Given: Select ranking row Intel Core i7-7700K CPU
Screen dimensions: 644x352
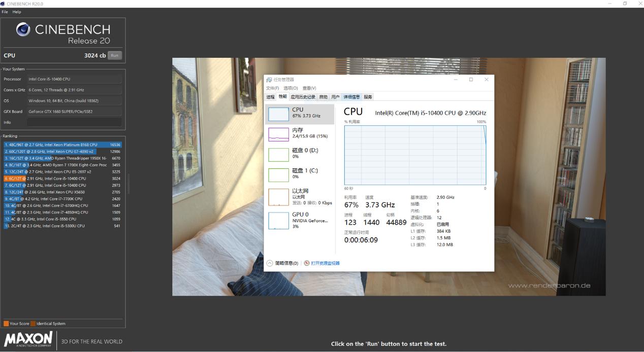Looking at the screenshot, I should [x=62, y=199].
